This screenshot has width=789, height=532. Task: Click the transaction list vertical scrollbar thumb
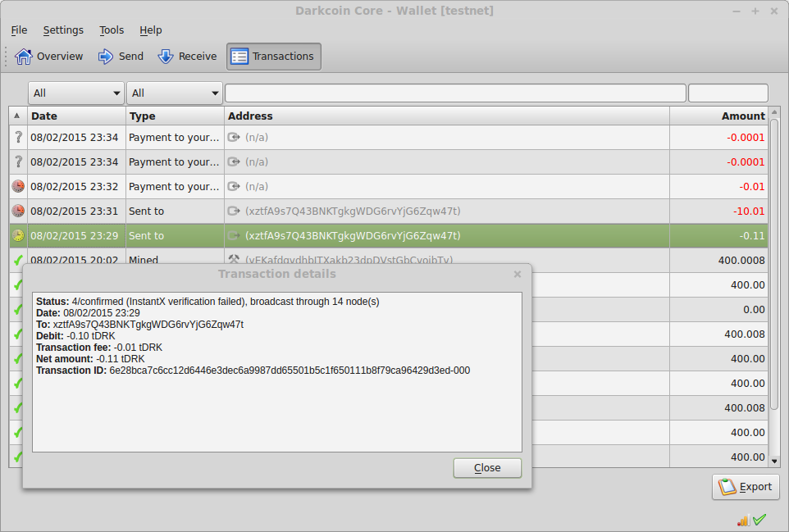[774, 265]
